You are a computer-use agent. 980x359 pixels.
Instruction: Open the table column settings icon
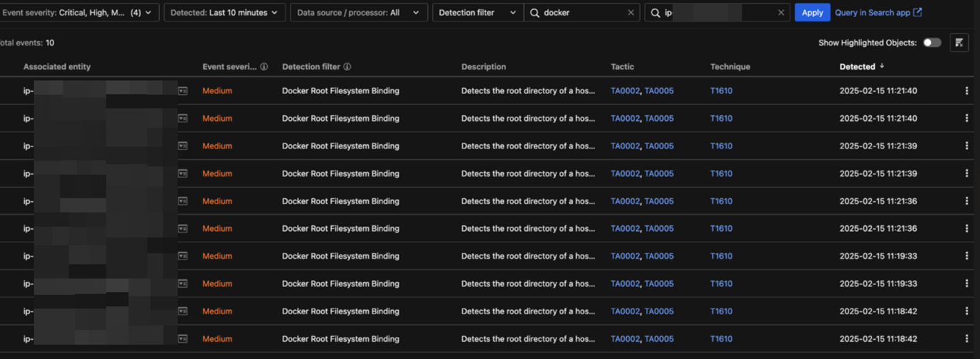959,43
